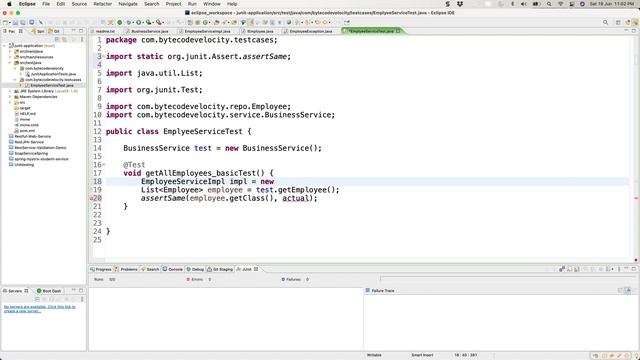Click the green Boot Dashboard toolbar icon
This screenshot has height=360, width=640.
120,22
